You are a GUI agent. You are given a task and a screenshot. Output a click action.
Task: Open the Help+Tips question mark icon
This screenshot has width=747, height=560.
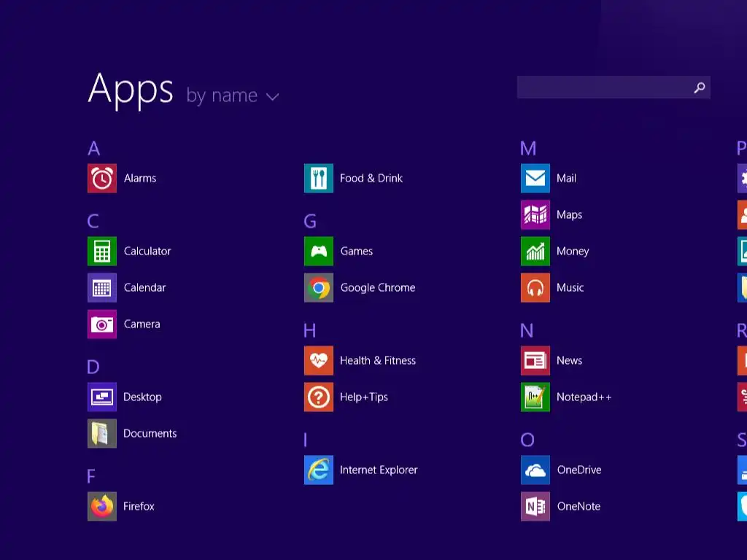click(319, 397)
